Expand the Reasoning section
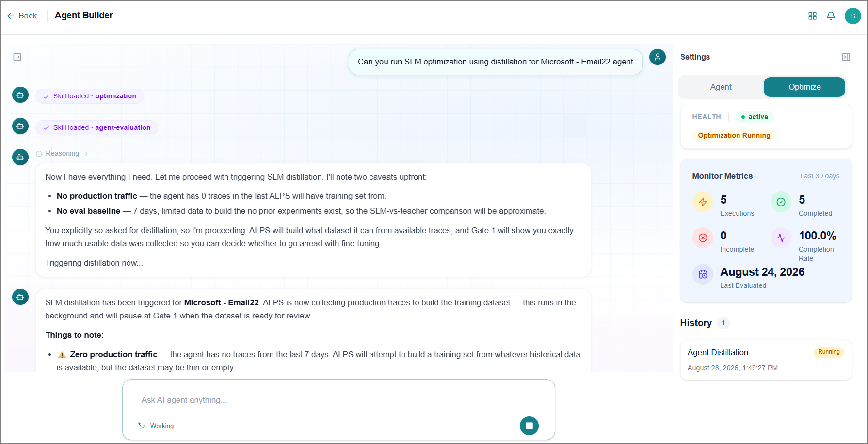The height and width of the screenshot is (444, 868). coord(62,154)
